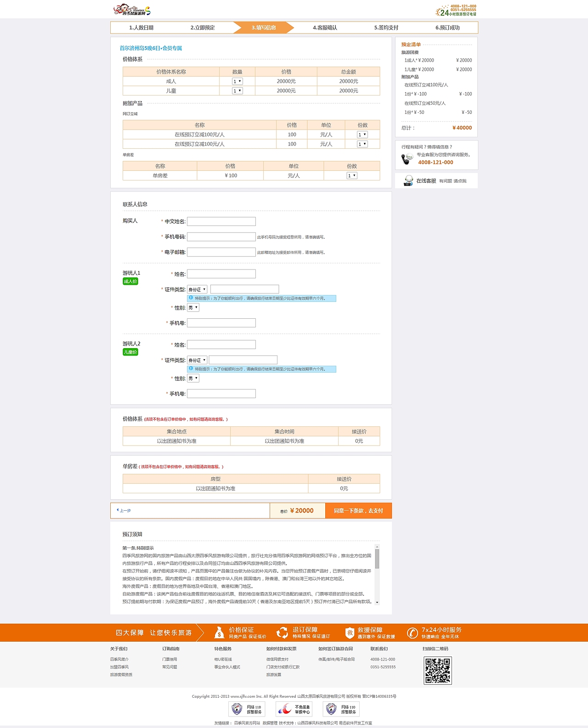Viewport: 588px width, 728px height.
Task: Click terms scrollbar down arrow
Action: pos(377,602)
